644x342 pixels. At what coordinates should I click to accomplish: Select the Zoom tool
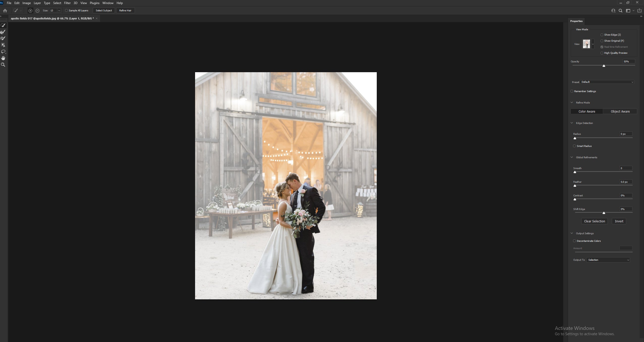(x=4, y=65)
